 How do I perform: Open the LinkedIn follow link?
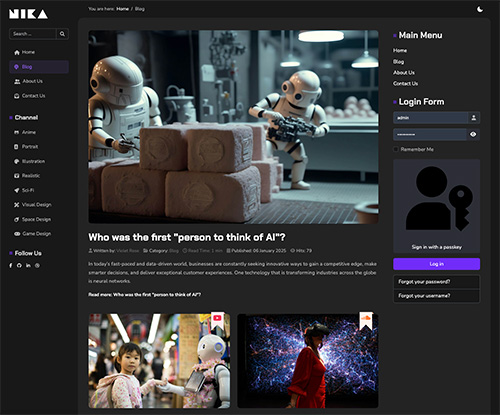click(x=28, y=266)
